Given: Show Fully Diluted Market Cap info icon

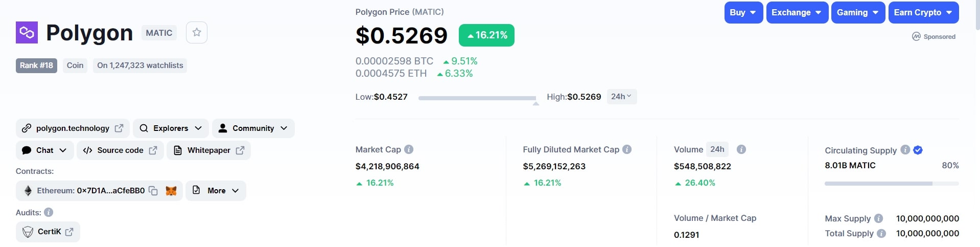Looking at the screenshot, I should [x=627, y=149].
